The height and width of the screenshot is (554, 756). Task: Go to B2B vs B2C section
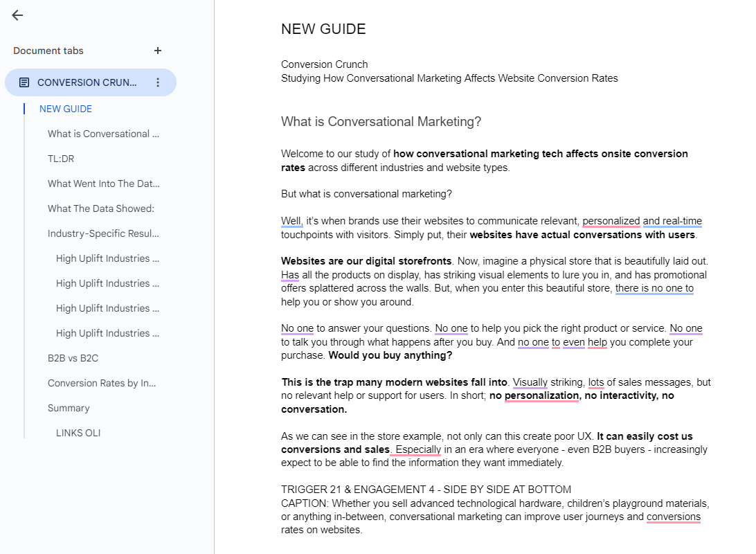click(x=73, y=358)
